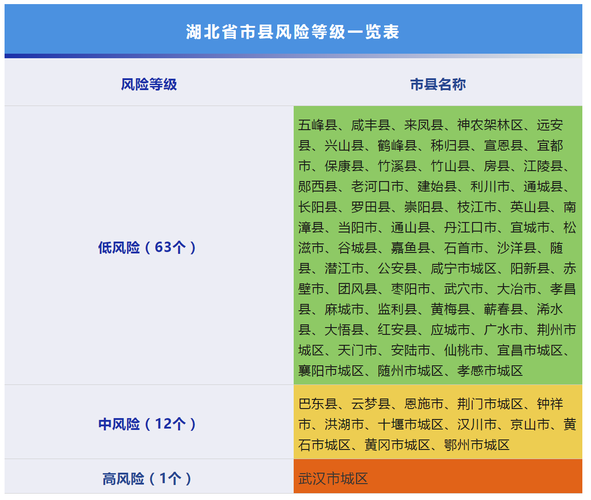Click 孝感市城区 at the green cell end
The image size is (591, 500).
pos(490,371)
